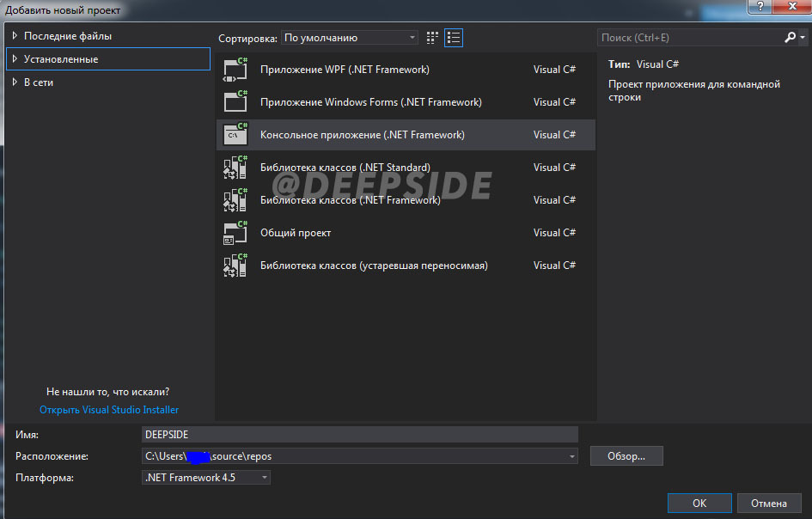Viewport: 812px width, 519px height.
Task: Click the project name field 'DEEPSIDE'
Action: [x=360, y=435]
